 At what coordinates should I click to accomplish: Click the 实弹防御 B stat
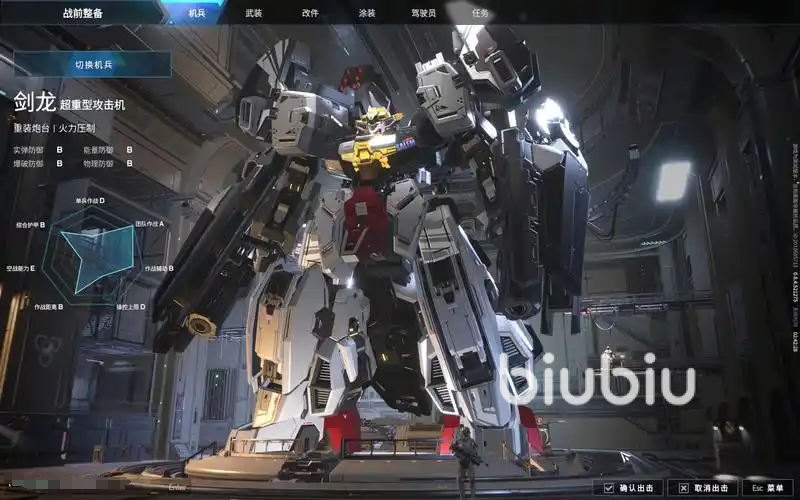click(37, 149)
